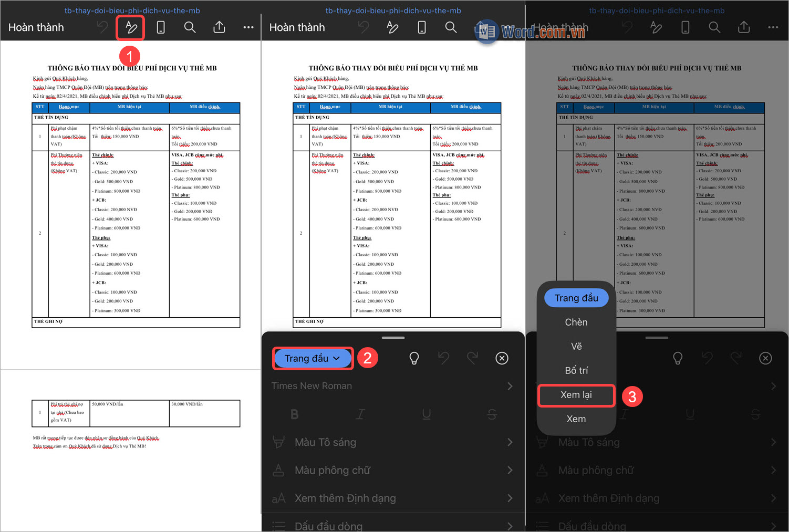The image size is (789, 532).
Task: Tap the undo arrow in the right screen top bar
Action: (x=627, y=27)
